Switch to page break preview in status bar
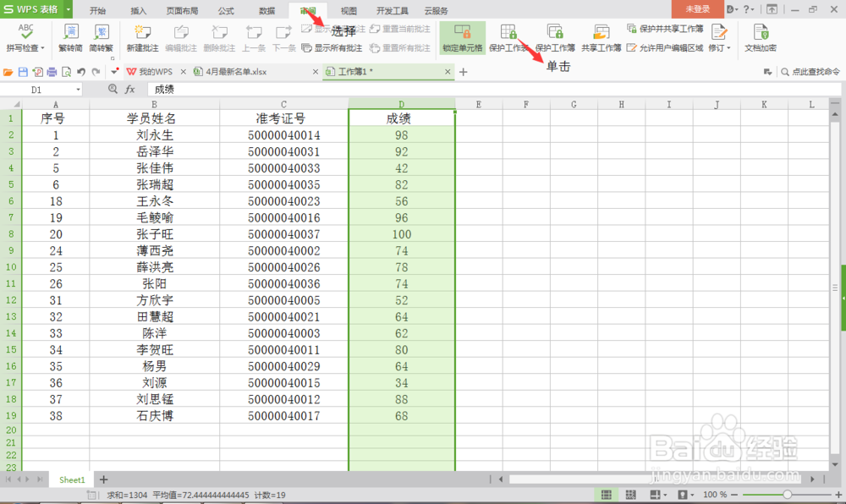This screenshot has height=504, width=846. point(630,495)
